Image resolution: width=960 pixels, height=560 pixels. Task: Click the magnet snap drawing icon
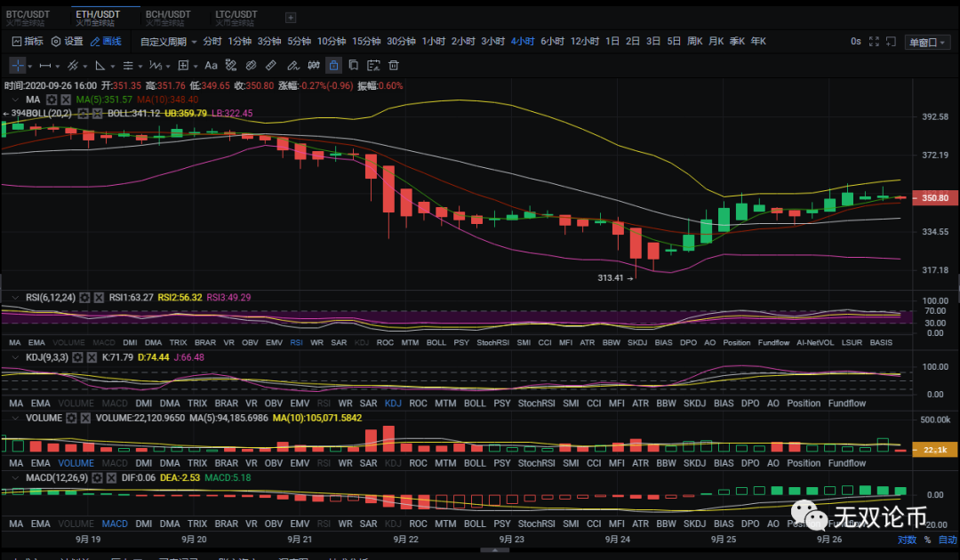coord(252,65)
